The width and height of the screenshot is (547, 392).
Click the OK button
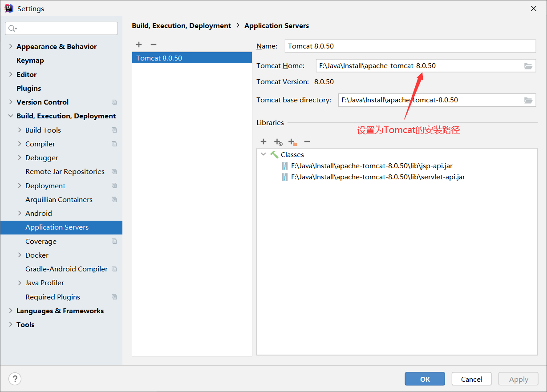[425, 379]
